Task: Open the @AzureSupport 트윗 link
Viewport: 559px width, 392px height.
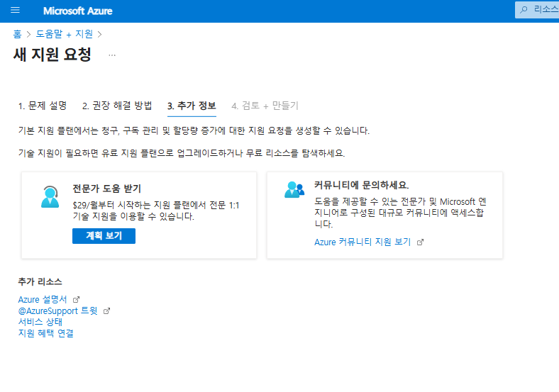Action: (x=57, y=310)
